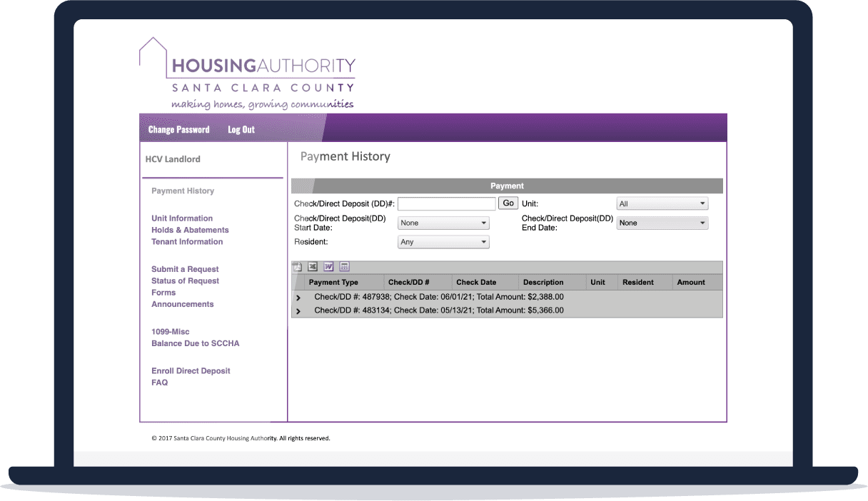Open Enroll Direct Deposit link

[x=191, y=371]
